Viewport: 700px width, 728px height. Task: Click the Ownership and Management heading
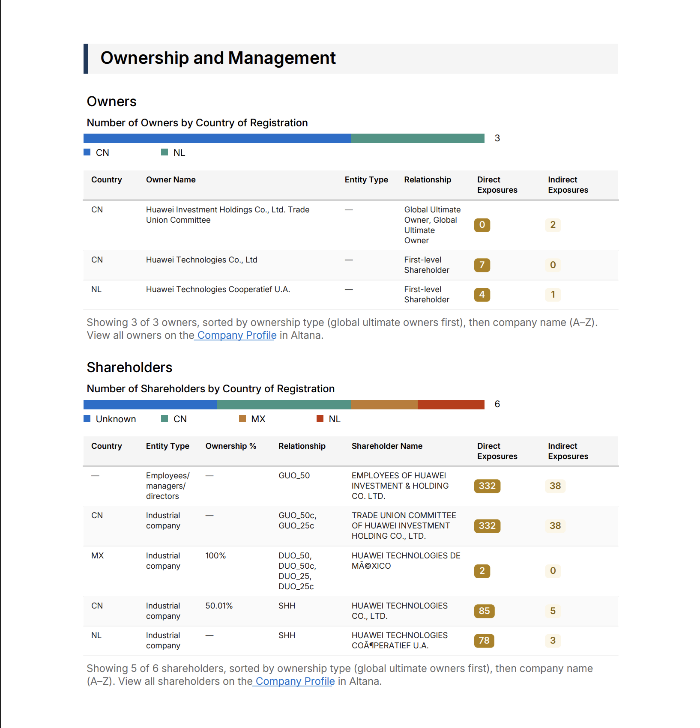218,58
